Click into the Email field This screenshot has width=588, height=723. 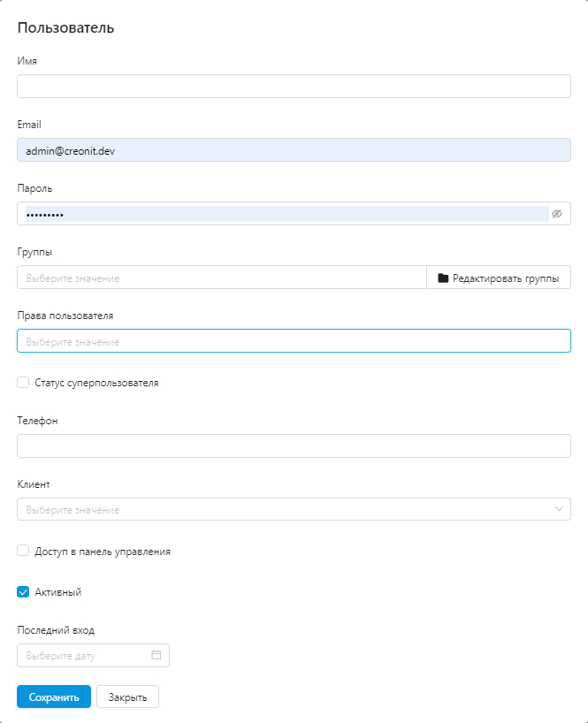pos(294,150)
